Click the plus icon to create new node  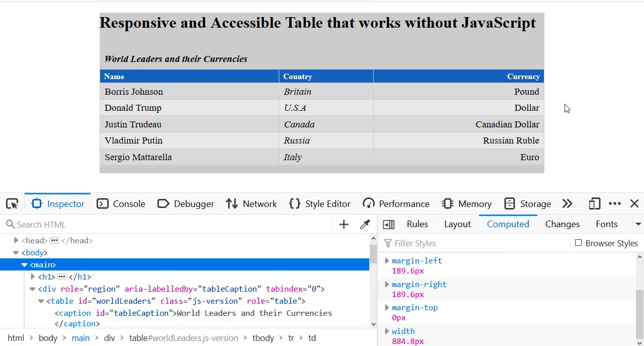tap(344, 225)
